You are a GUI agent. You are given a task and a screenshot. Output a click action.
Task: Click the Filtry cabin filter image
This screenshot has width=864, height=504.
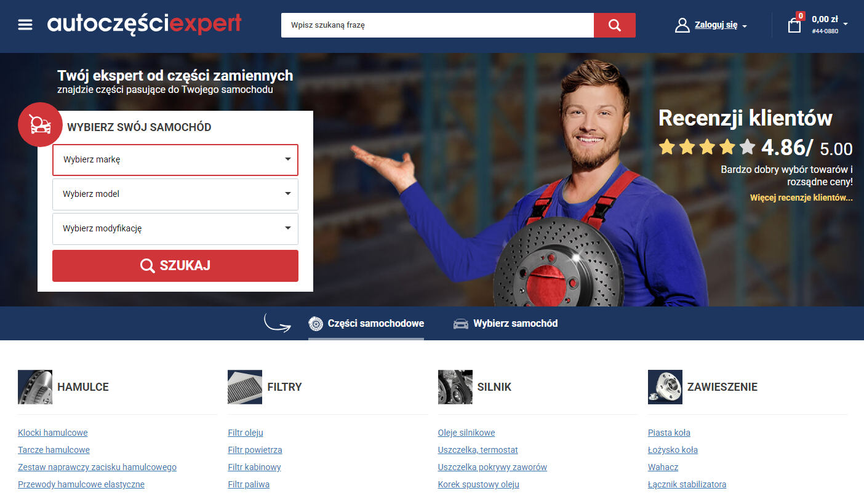click(x=245, y=387)
